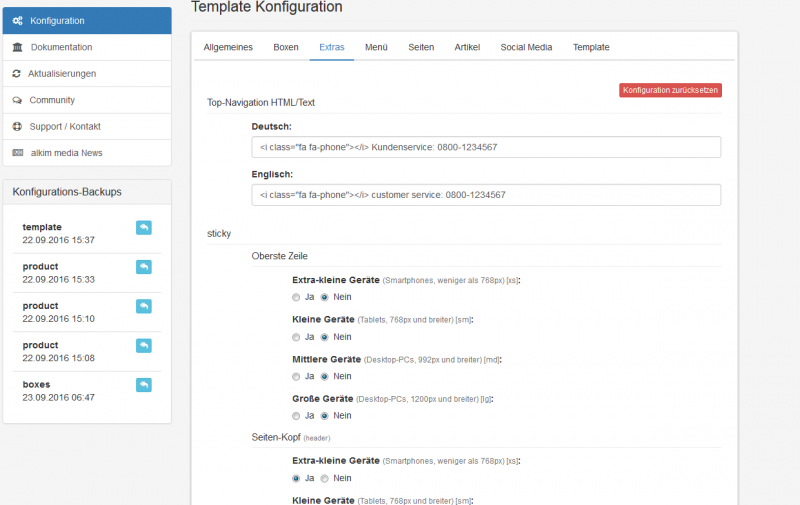Click the gears icon beside Konfiguration

(x=17, y=21)
